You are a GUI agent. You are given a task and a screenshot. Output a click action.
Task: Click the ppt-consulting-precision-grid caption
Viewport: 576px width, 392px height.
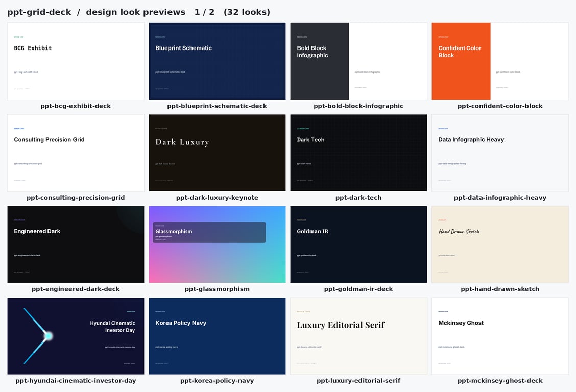76,198
